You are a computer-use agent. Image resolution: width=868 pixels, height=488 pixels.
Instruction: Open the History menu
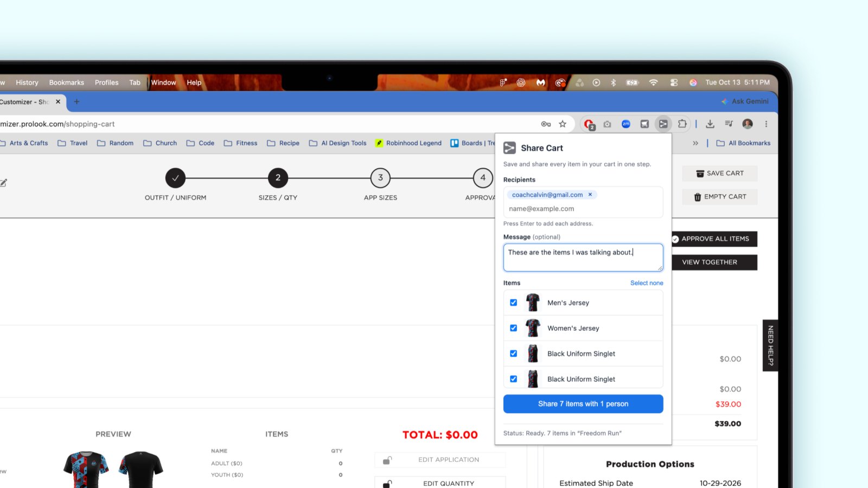[x=27, y=82]
